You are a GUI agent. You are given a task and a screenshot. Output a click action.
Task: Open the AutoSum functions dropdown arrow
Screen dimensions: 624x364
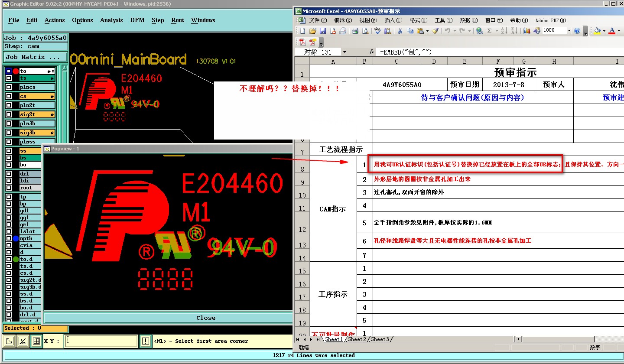(x=497, y=31)
